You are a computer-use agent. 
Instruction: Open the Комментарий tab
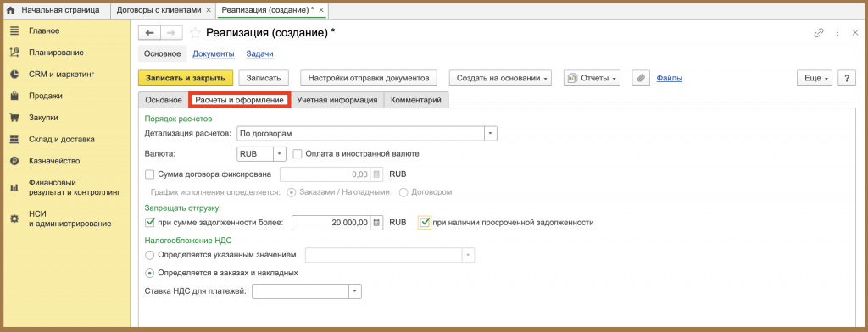pyautogui.click(x=415, y=100)
